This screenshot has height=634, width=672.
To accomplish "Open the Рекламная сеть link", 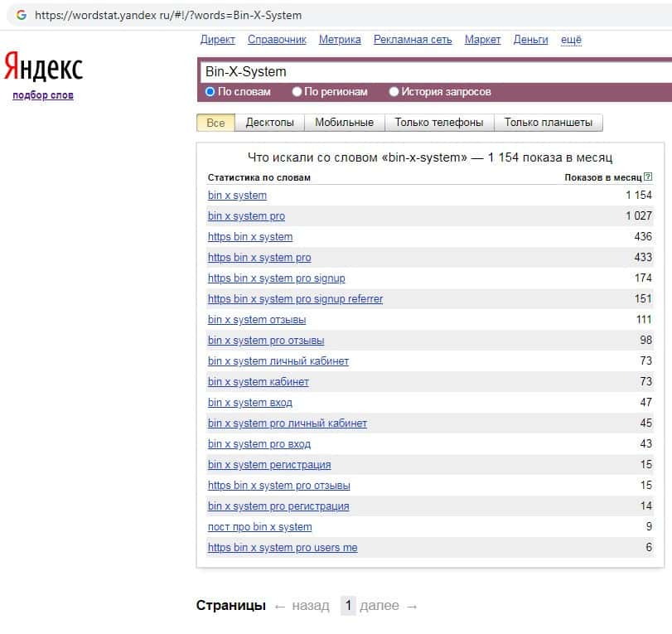I will point(413,40).
